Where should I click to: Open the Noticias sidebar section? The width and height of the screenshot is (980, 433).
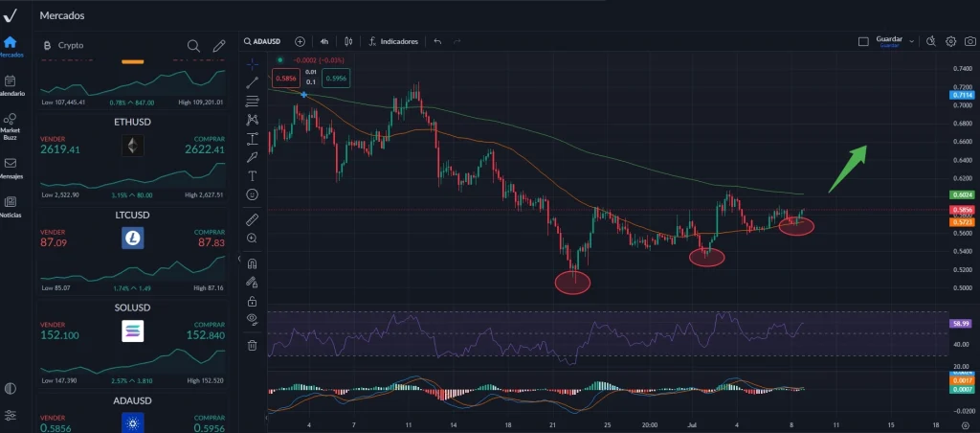(10, 207)
